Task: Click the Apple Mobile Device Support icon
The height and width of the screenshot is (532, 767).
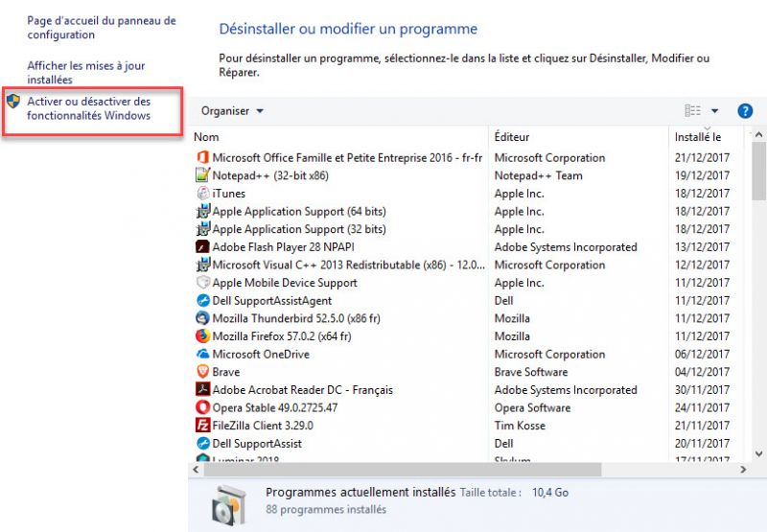Action: (x=202, y=283)
